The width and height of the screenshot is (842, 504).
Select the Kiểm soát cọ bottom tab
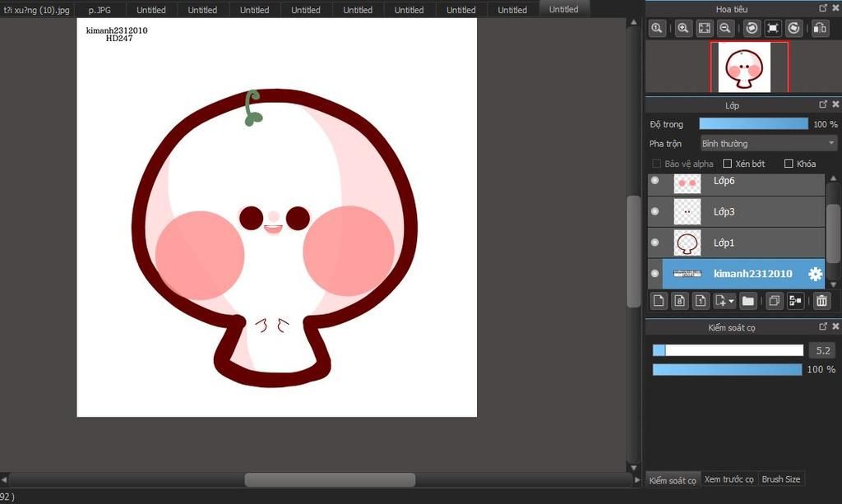673,480
